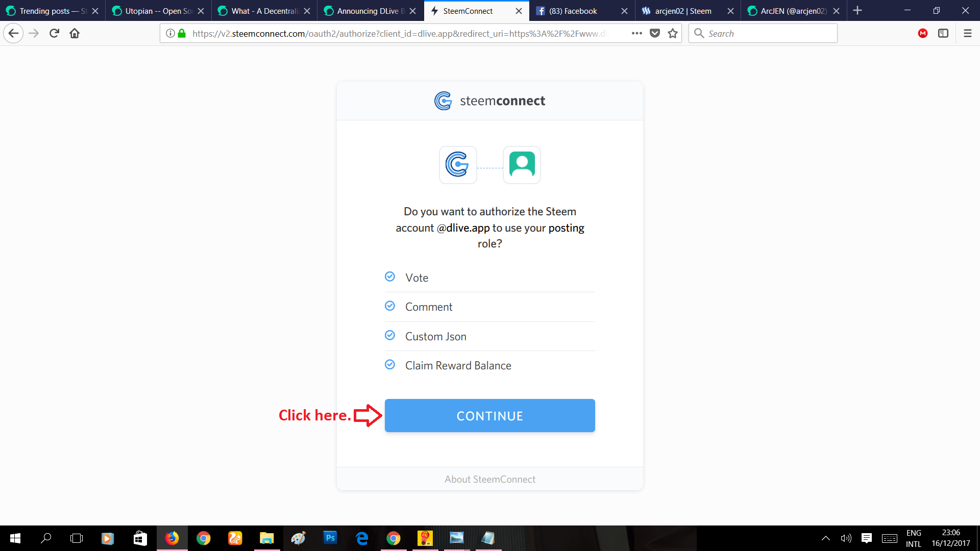Open the volume control in system tray
The image size is (980, 551).
tap(846, 538)
